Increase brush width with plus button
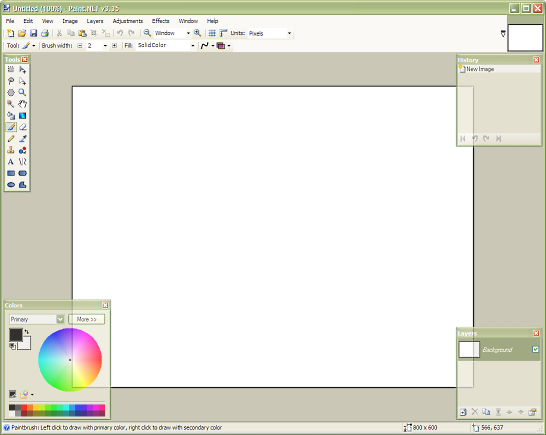546x435 pixels. coord(114,46)
